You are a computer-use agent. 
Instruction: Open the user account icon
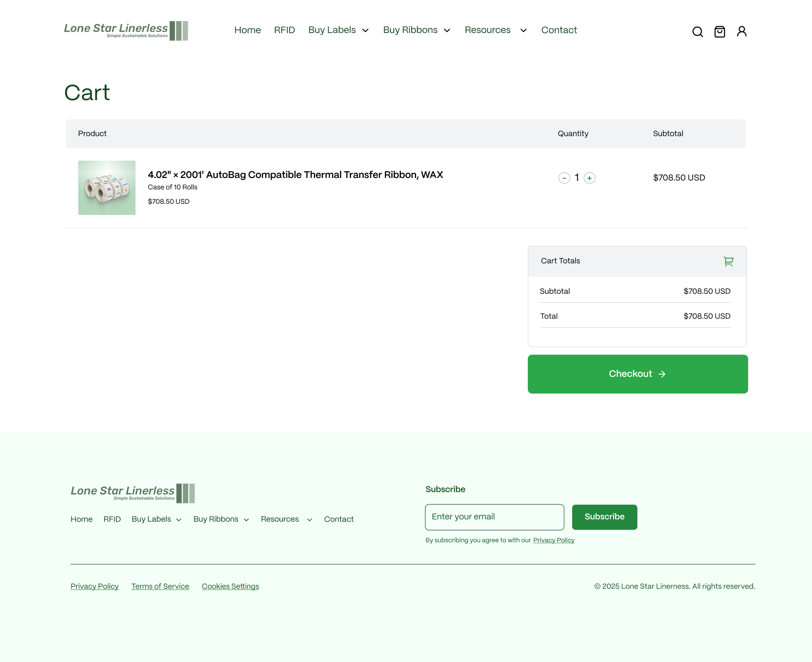pyautogui.click(x=741, y=32)
